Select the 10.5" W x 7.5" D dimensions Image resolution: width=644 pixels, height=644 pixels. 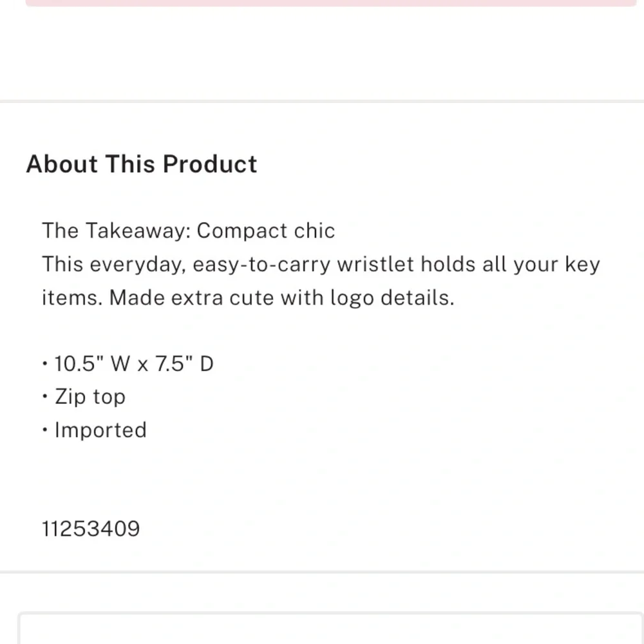pyautogui.click(x=133, y=363)
